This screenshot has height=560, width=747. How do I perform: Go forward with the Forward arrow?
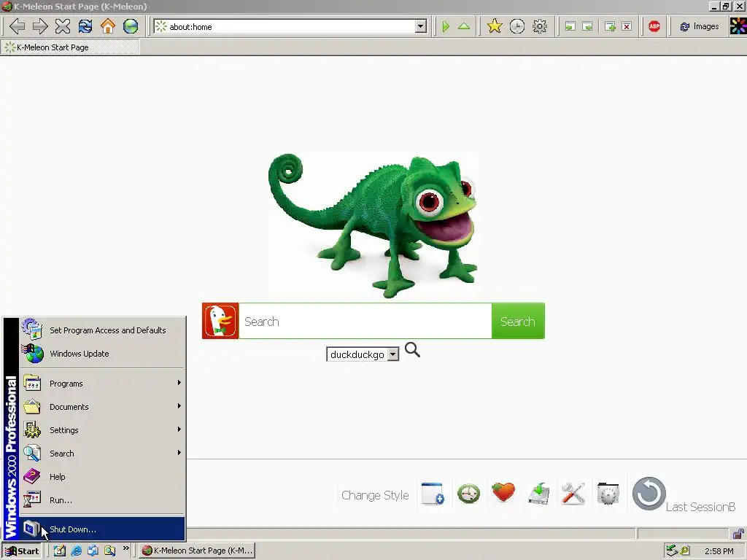(40, 26)
